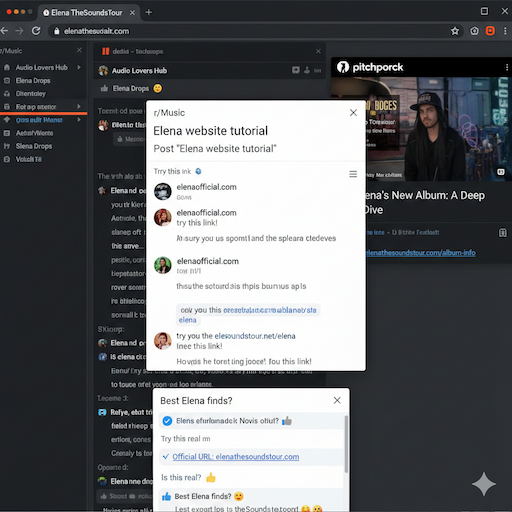Viewport: 512px width, 512px height.
Task: Click the browser forward arrow
Action: click(19, 31)
